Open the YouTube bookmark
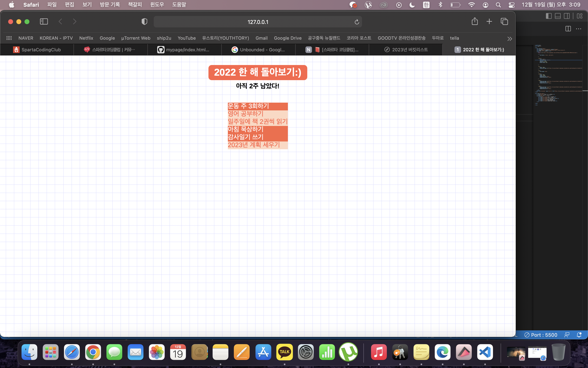 [187, 38]
